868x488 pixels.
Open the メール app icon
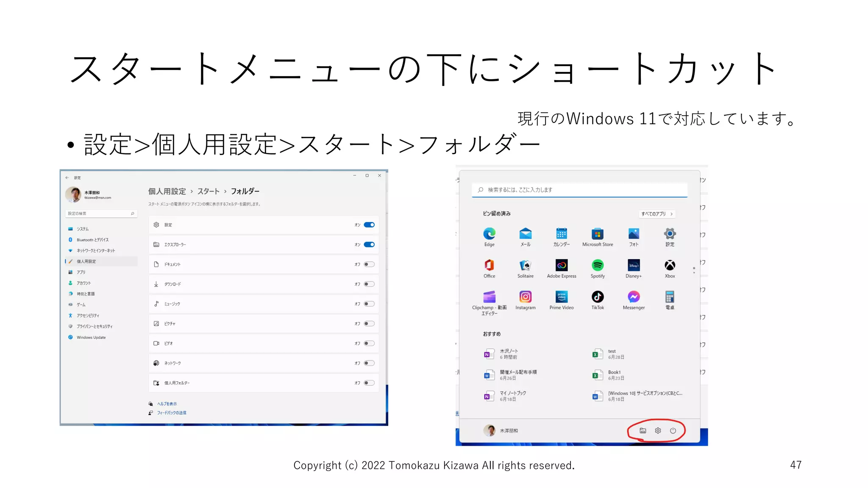pyautogui.click(x=526, y=237)
